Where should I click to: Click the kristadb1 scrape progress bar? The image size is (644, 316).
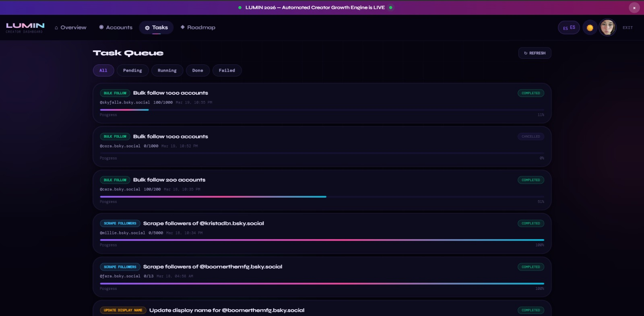tap(322, 240)
